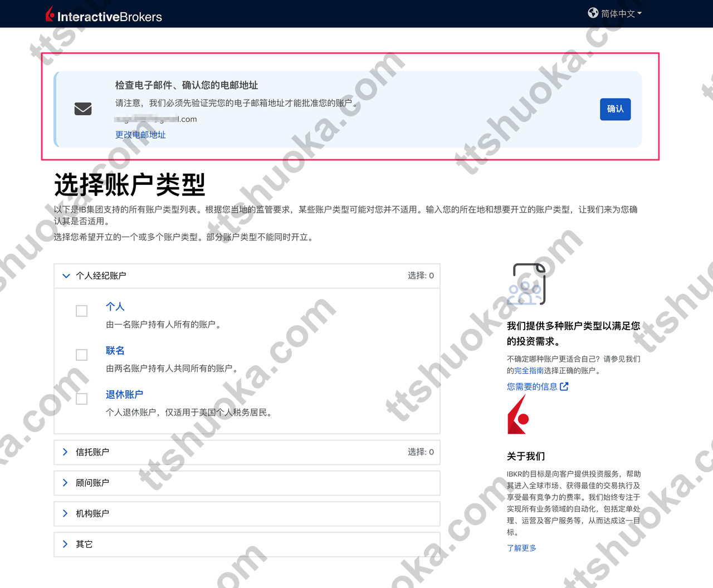This screenshot has width=713, height=588.
Task: Check the 联名 account checkbox
Action: tap(82, 355)
